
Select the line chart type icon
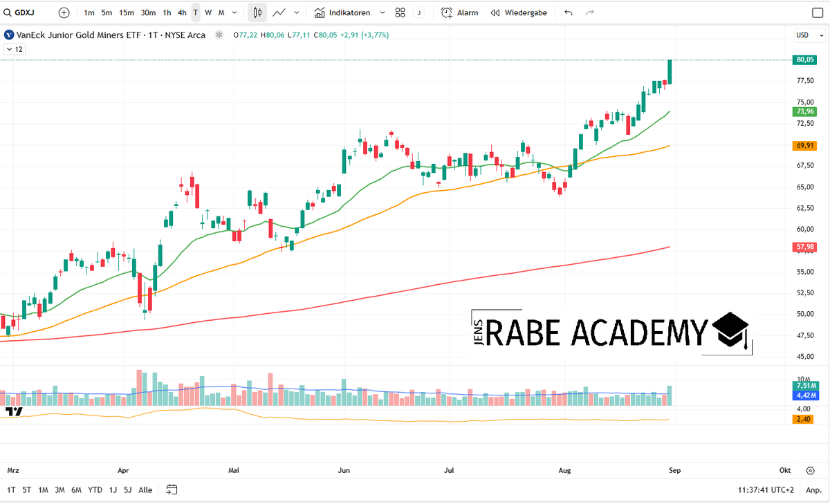[279, 12]
